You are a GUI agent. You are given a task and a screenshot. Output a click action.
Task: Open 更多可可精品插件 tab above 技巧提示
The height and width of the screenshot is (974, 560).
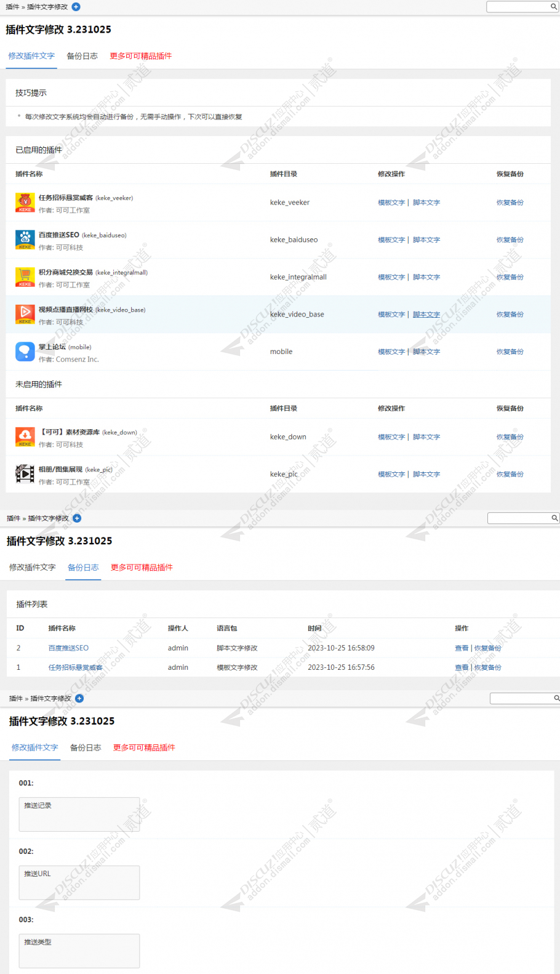[141, 56]
